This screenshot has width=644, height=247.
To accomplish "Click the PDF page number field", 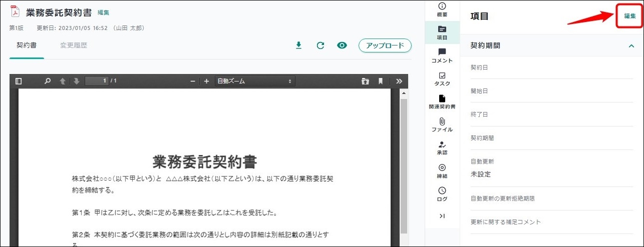I will [97, 81].
